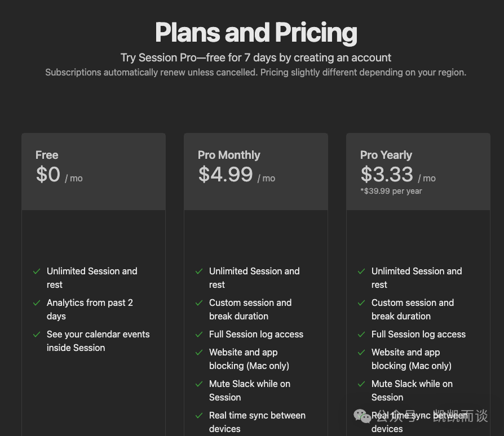
Task: Click the checkmark beside Analytics from past 2 days
Action: (x=37, y=303)
